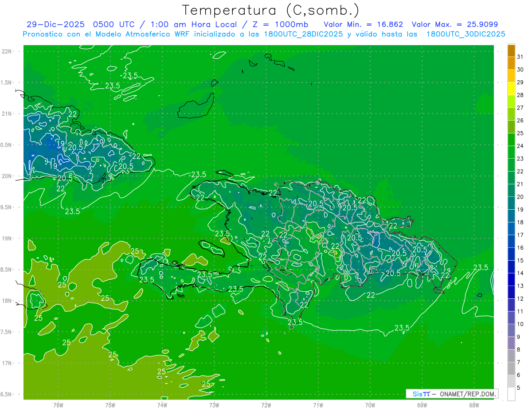
Task: Click the '6' color legend label
Action: (519, 375)
